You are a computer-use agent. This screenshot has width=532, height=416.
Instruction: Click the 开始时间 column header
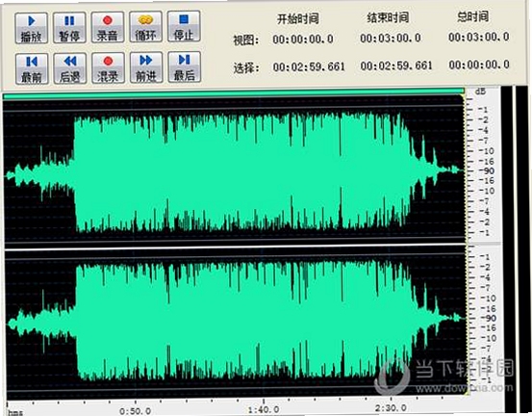pos(298,18)
